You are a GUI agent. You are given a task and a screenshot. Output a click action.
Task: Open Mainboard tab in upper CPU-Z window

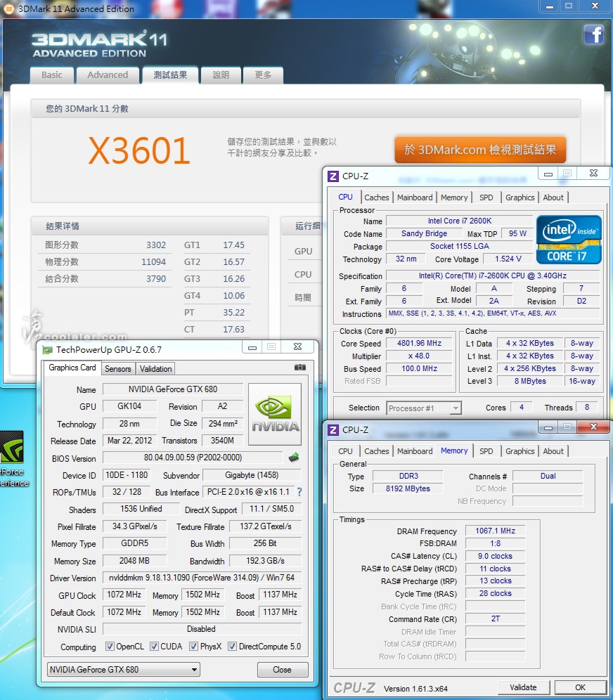(x=415, y=197)
